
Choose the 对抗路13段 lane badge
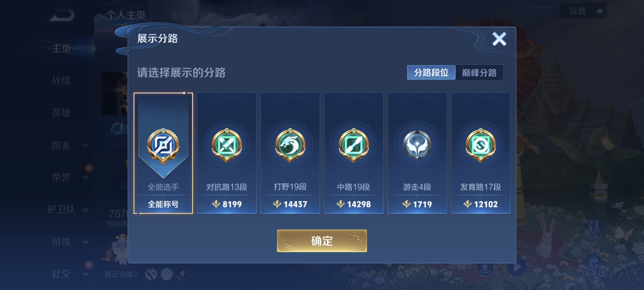227,153
